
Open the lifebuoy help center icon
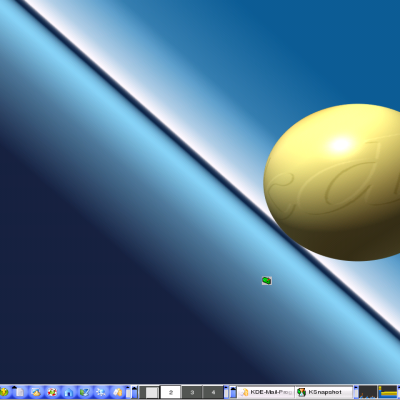52,392
